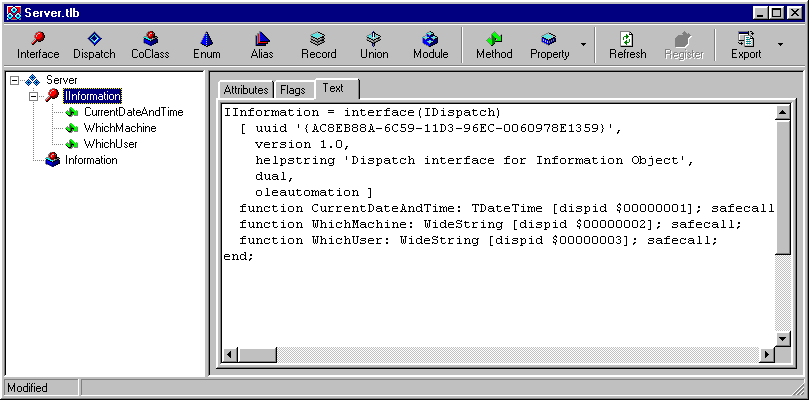Image resolution: width=809 pixels, height=400 pixels.
Task: Select the WhichUser method in tree
Action: (110, 144)
